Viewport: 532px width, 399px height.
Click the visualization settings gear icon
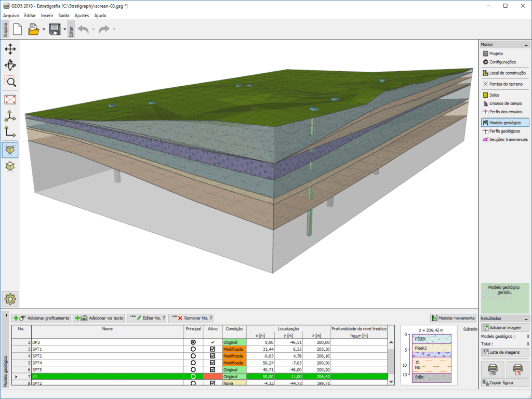coord(10,298)
